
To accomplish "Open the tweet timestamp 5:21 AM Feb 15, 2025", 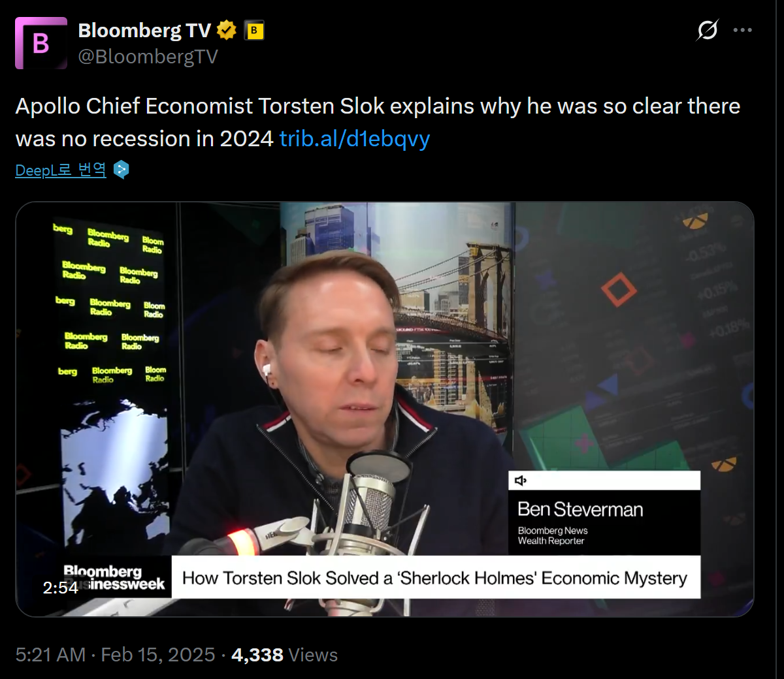I will (115, 655).
